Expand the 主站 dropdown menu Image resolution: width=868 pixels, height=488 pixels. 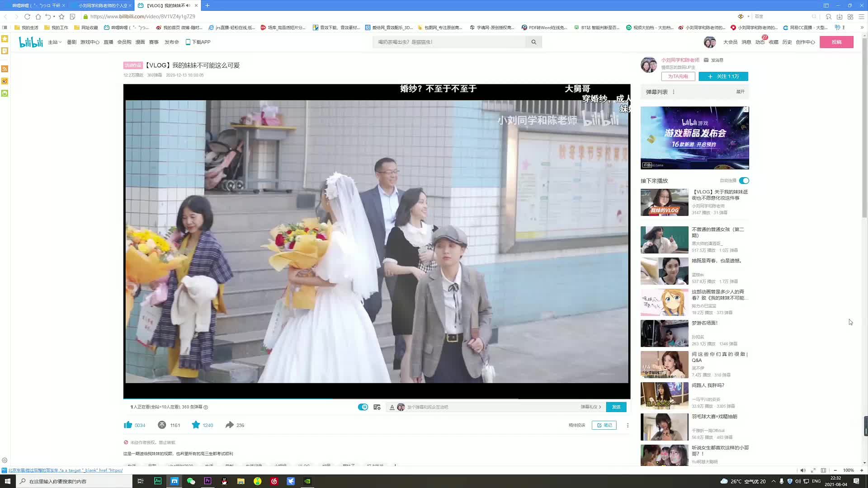point(55,42)
